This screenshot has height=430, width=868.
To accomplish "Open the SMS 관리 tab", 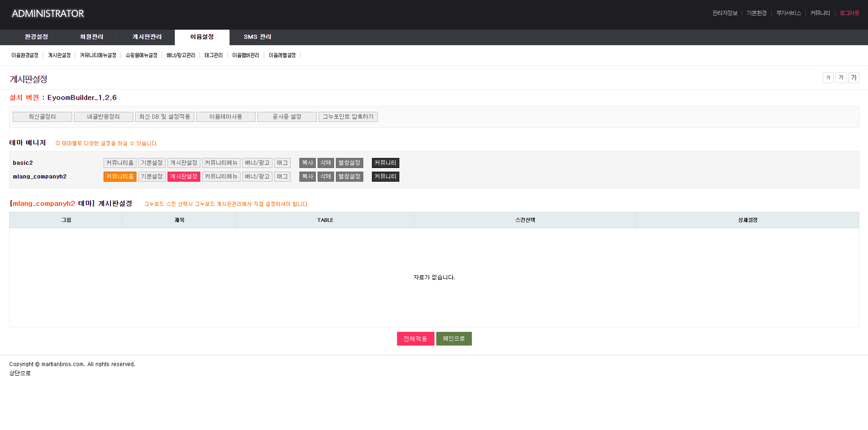I will tap(257, 37).
